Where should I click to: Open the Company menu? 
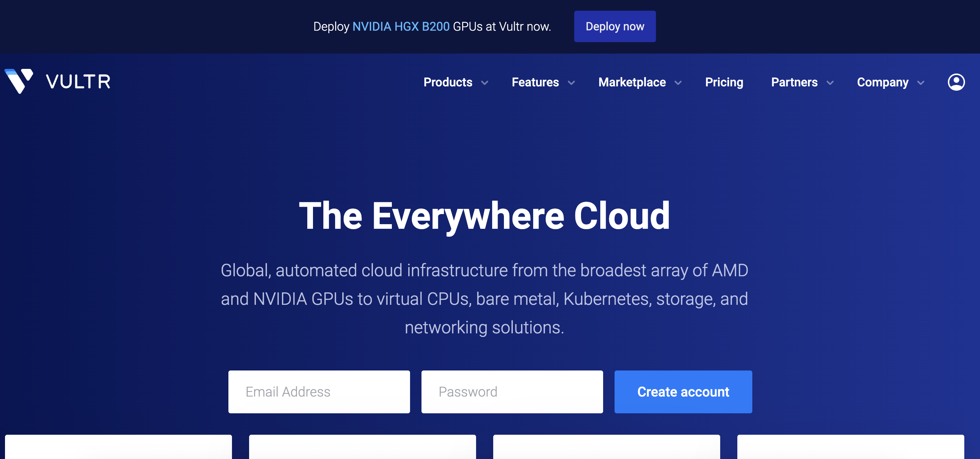click(882, 82)
